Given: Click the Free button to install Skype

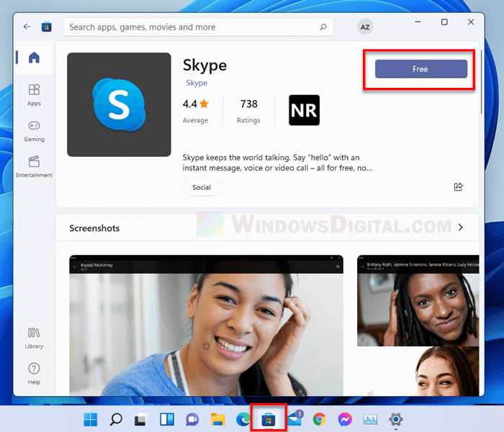Looking at the screenshot, I should pyautogui.click(x=421, y=69).
